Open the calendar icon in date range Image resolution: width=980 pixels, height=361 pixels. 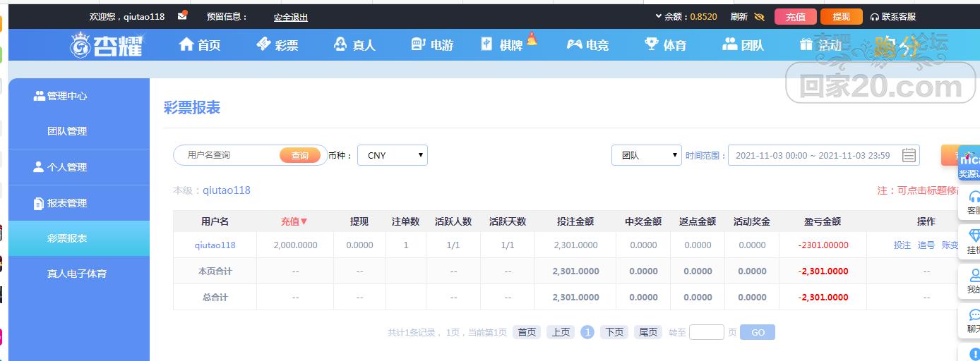coord(909,155)
